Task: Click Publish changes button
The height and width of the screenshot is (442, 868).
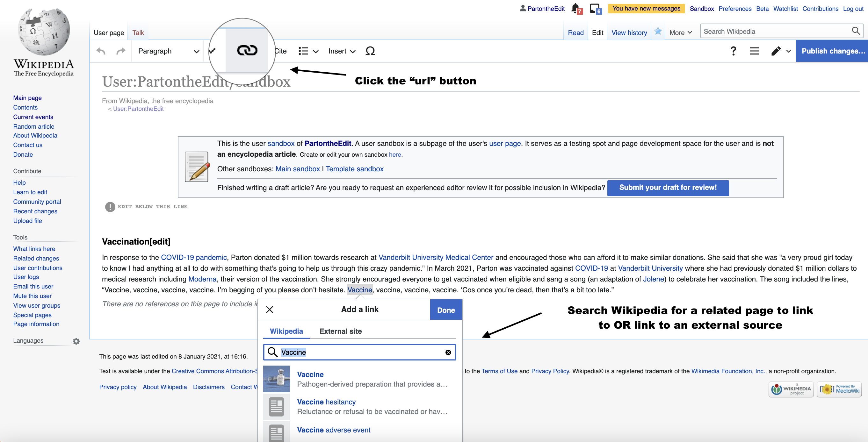Action: pyautogui.click(x=832, y=51)
